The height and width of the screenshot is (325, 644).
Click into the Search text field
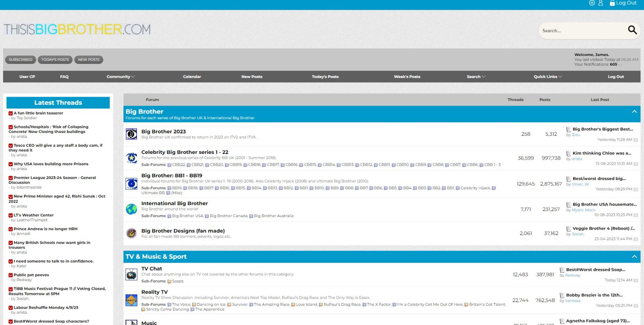coord(582,31)
